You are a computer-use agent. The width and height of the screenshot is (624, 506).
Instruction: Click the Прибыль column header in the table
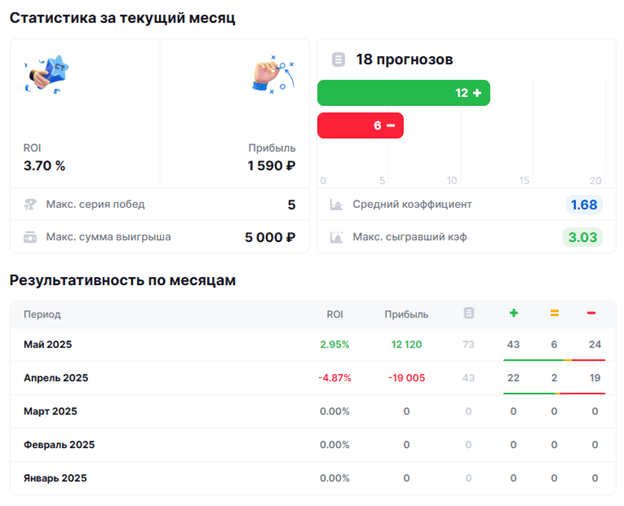point(406,314)
